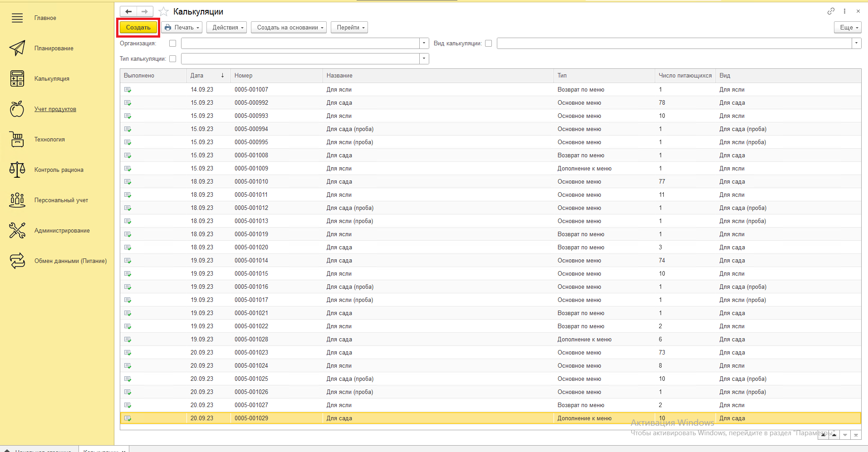Enable the Организация filter checkbox

[172, 44]
